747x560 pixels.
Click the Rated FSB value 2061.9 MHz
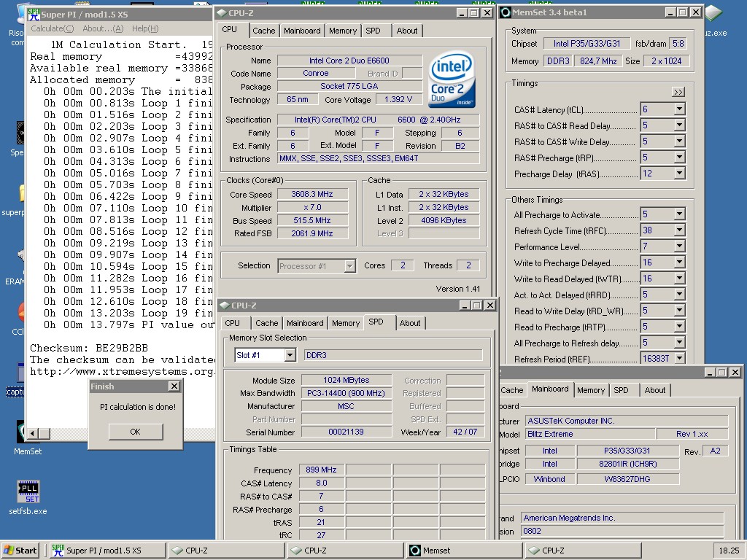312,234
